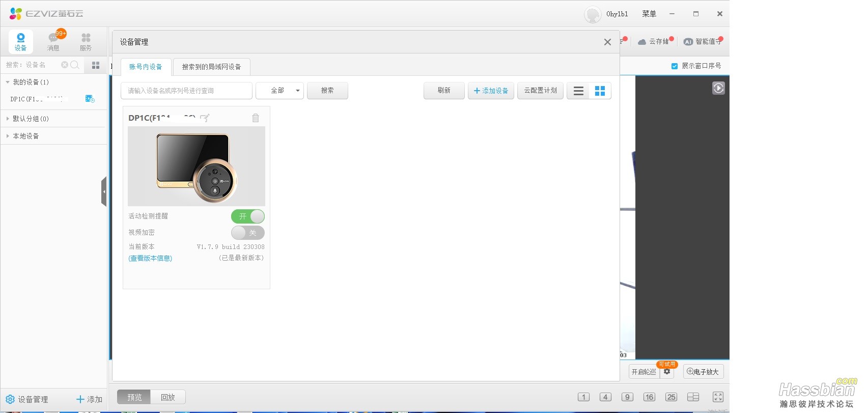Screen dimensions: 868x413
Task: Close the 设备管理 dialog
Action: click(x=607, y=42)
